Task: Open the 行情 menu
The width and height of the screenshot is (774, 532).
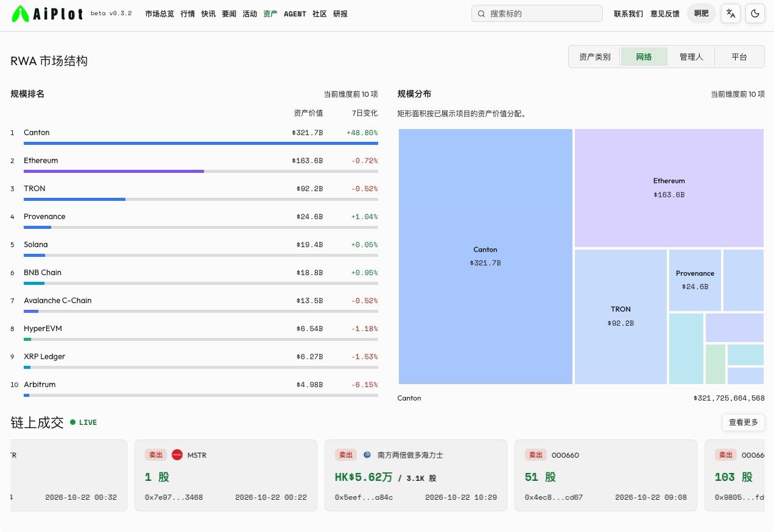Action: click(188, 13)
